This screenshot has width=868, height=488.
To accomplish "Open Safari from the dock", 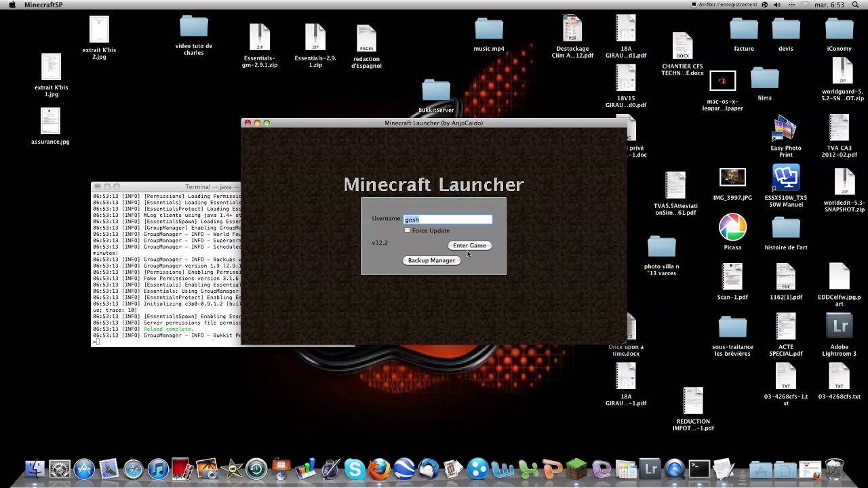I will (134, 469).
